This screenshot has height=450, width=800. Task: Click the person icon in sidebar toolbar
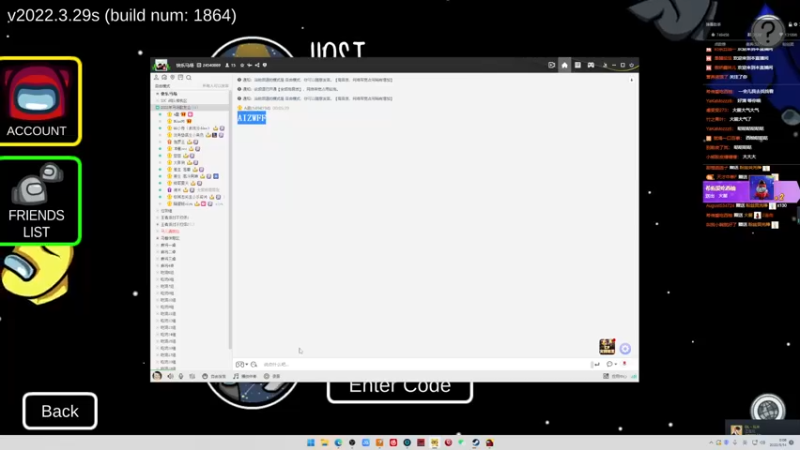coord(157,78)
